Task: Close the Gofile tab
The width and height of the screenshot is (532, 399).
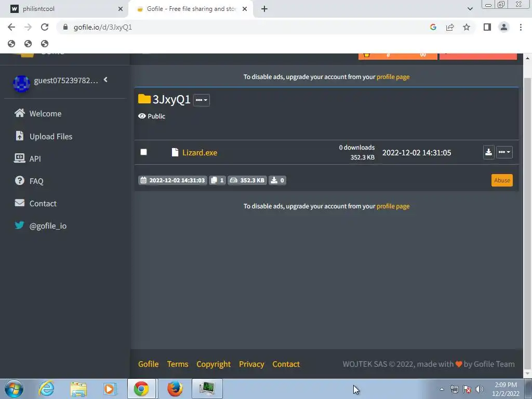Action: click(x=245, y=9)
